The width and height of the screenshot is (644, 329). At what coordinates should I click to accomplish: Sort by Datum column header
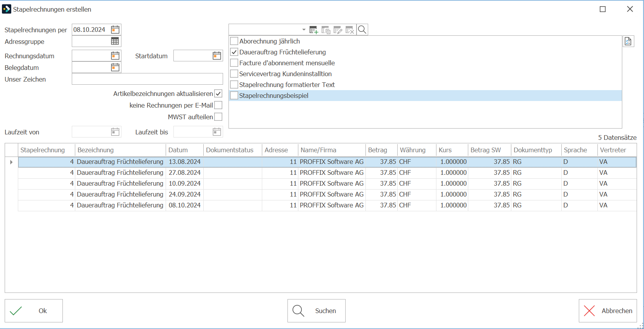pos(185,150)
